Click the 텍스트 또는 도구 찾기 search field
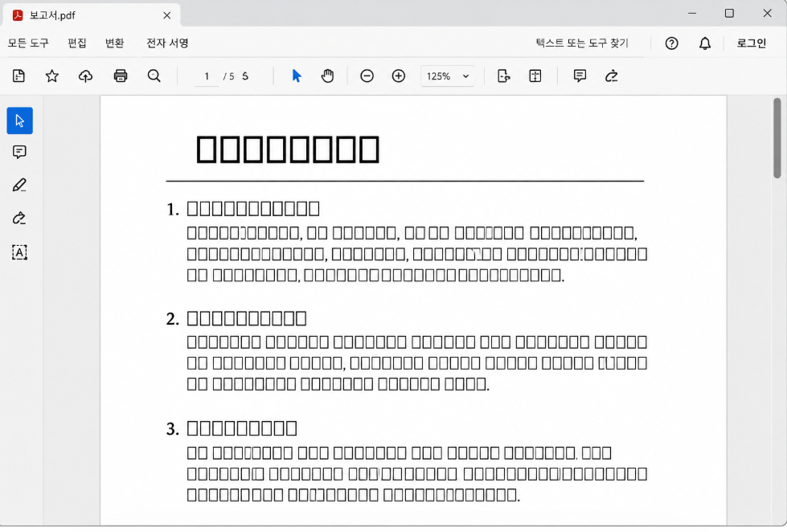This screenshot has width=787, height=532. (582, 43)
